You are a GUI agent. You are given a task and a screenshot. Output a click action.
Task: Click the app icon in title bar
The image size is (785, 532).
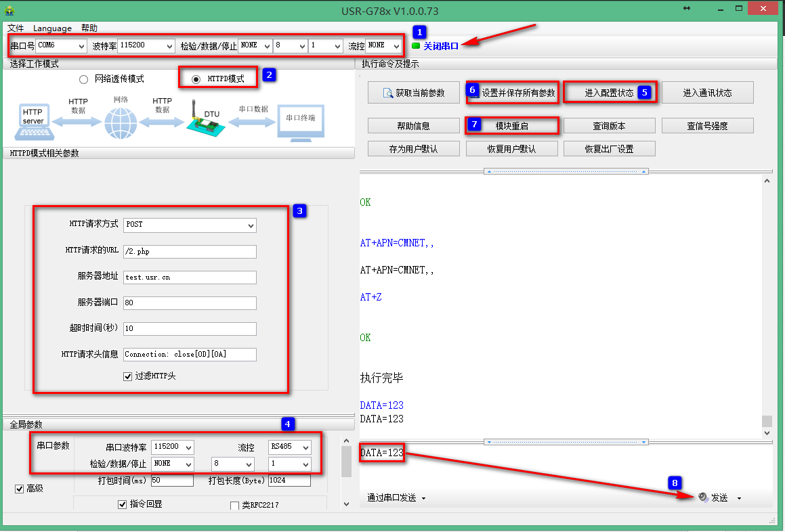click(9, 9)
